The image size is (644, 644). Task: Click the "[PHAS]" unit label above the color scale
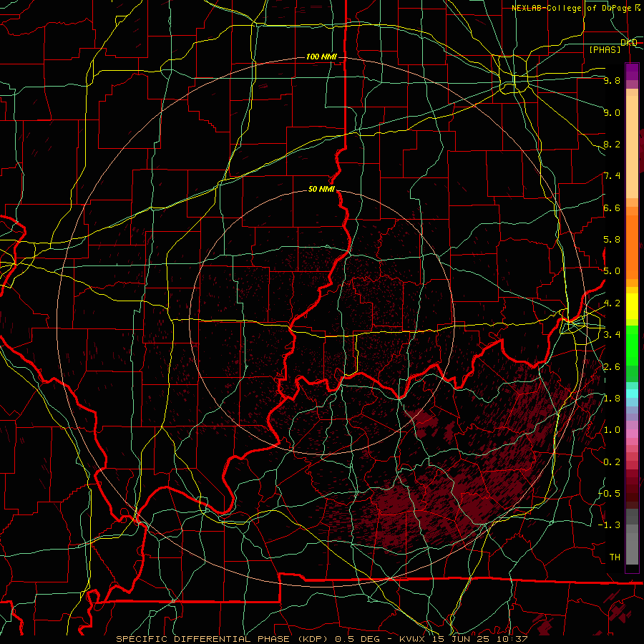(x=605, y=50)
